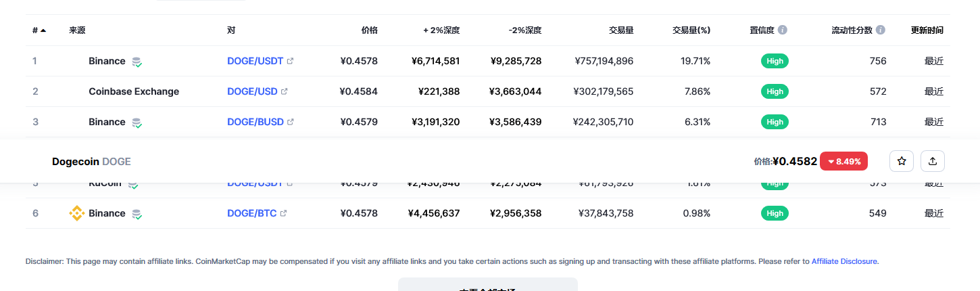Open the DOGE/BUSD pair link
This screenshot has width=980, height=291.
coord(255,122)
